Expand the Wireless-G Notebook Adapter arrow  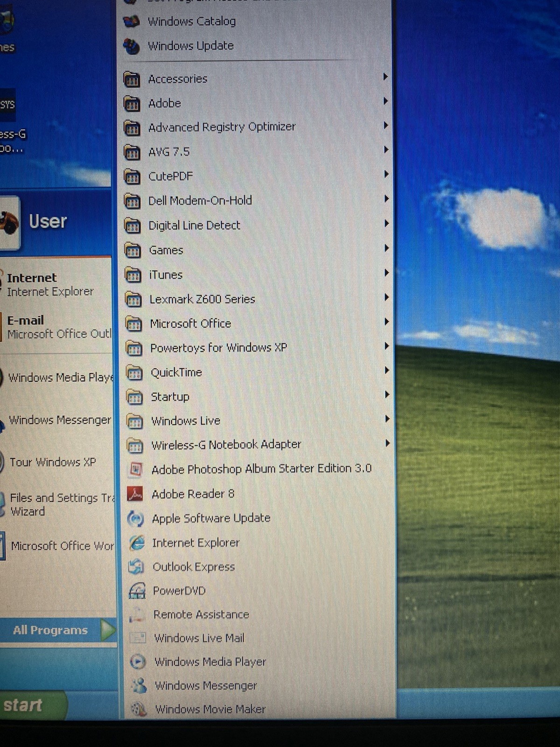coord(387,443)
